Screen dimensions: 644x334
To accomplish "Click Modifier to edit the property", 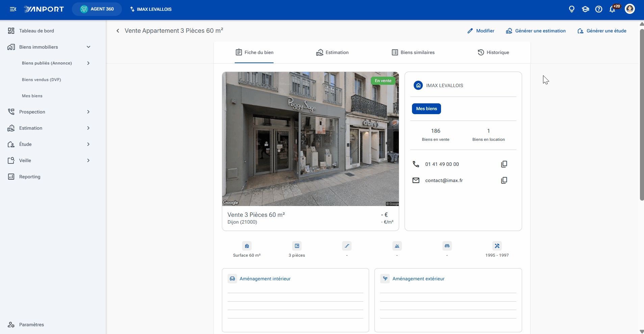I will pos(481,31).
